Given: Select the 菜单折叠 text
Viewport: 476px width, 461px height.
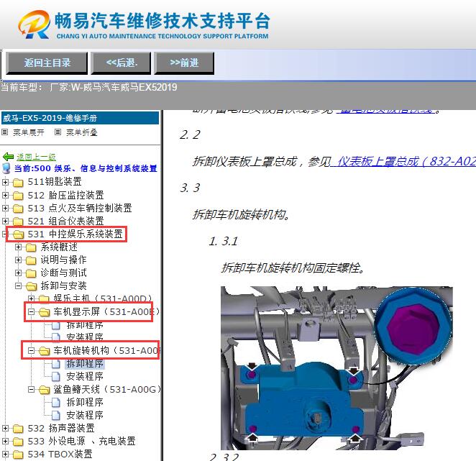Looking at the screenshot, I should tap(82, 132).
